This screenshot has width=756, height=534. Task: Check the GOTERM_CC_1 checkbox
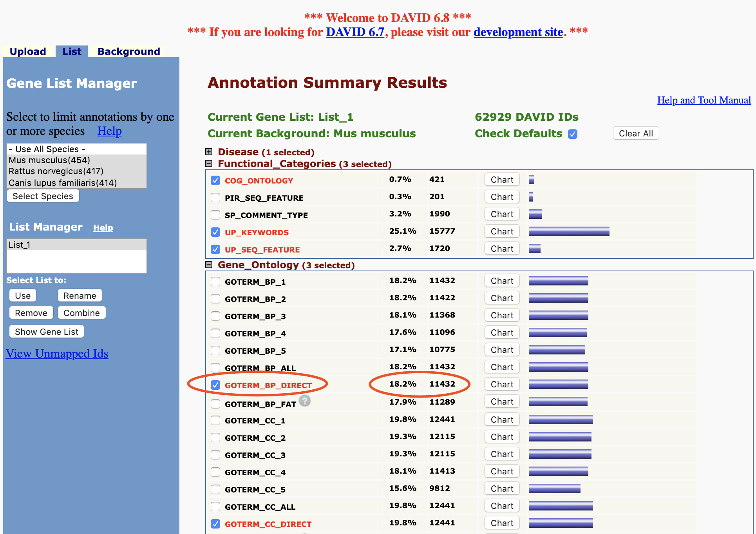click(215, 420)
